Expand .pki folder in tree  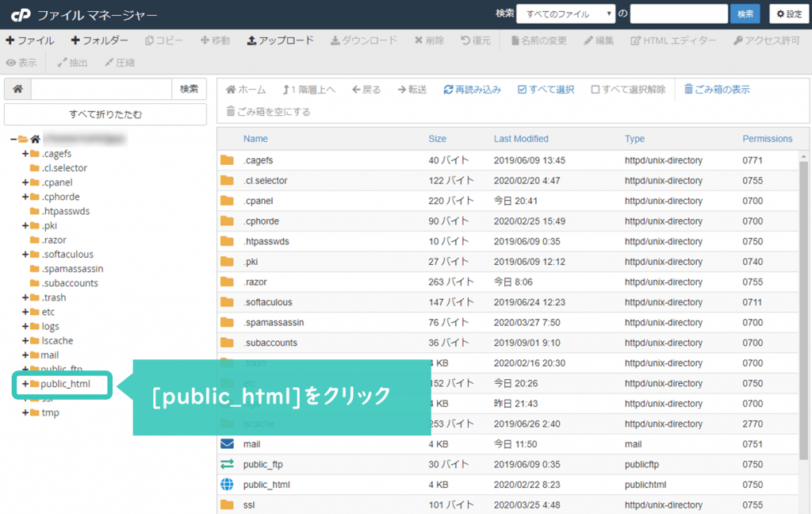[x=25, y=225]
